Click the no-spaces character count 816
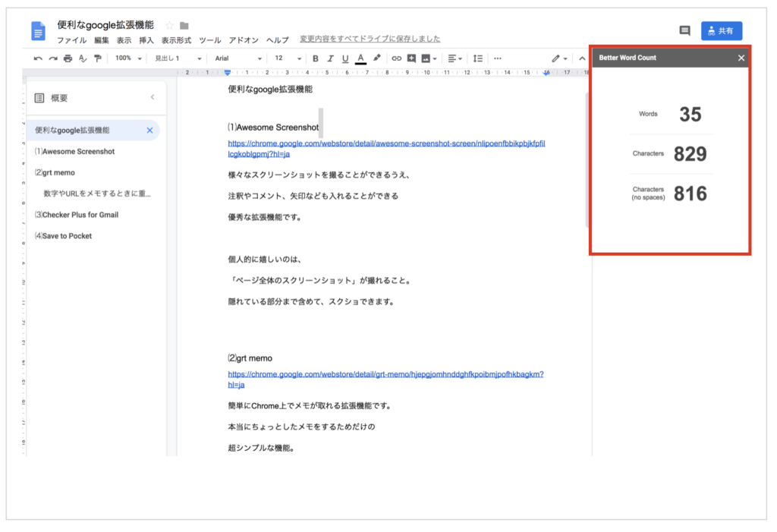 (690, 194)
